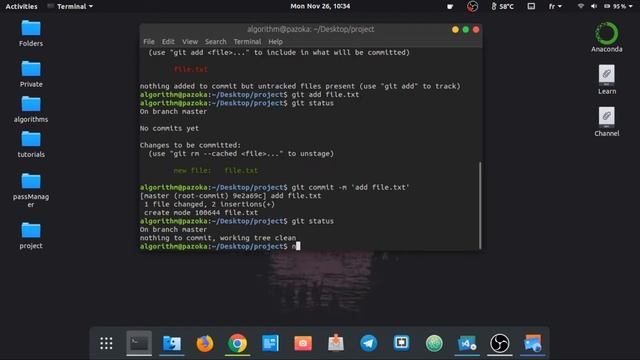This screenshot has height=360, width=640.
Task: Open the terminal's Terminal menu
Action: point(247,42)
